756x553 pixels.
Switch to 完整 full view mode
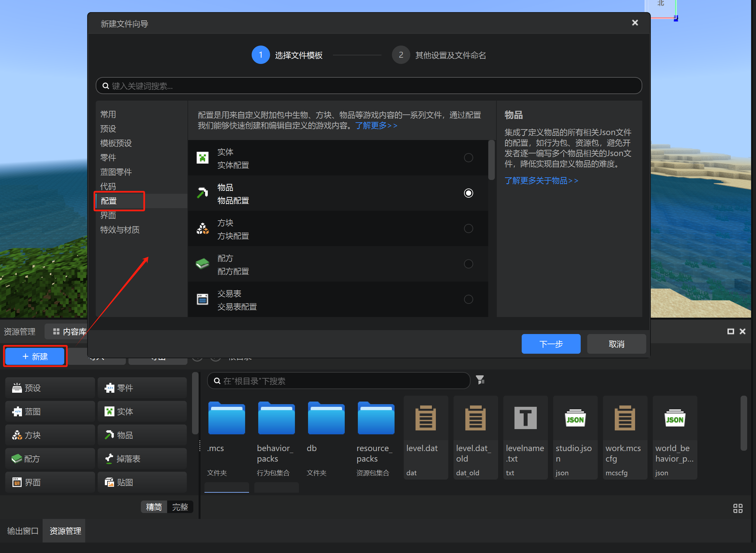coord(180,507)
